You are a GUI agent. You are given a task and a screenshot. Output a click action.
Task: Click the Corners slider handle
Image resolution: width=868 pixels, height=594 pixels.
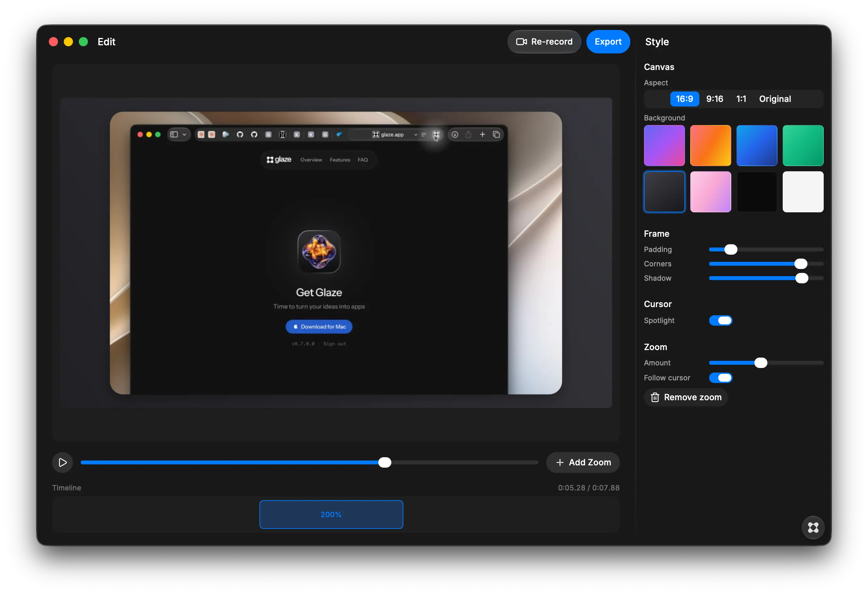coord(801,264)
